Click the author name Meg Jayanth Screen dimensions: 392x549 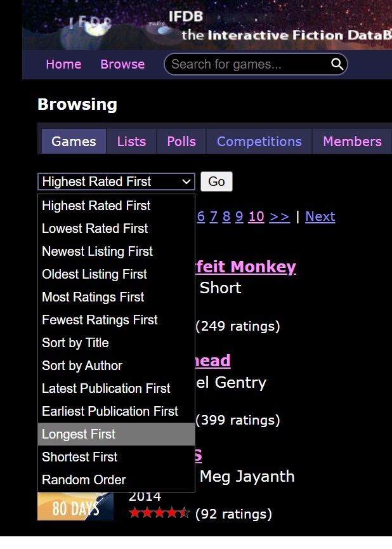[x=247, y=477]
